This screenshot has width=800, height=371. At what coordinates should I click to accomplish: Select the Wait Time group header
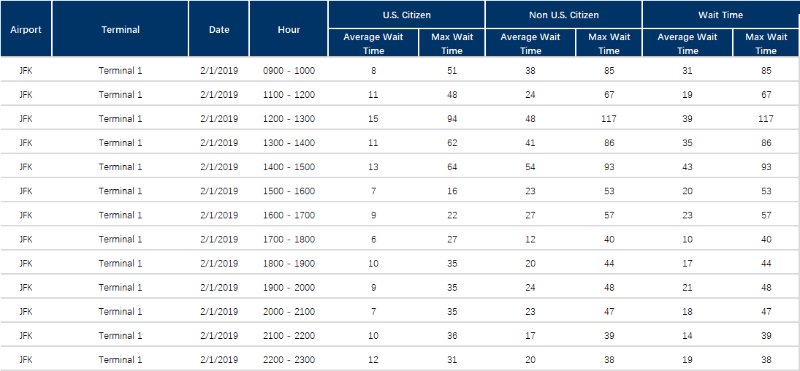pyautogui.click(x=721, y=15)
